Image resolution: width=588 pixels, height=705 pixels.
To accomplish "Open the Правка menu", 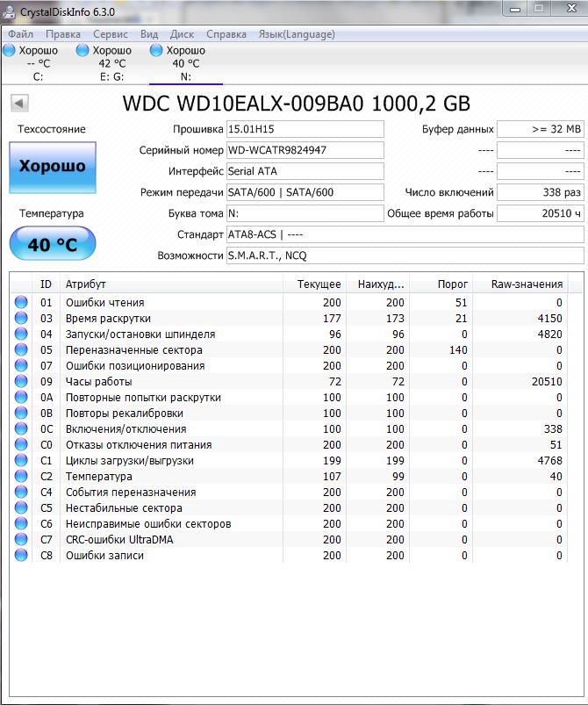I will [x=63, y=34].
